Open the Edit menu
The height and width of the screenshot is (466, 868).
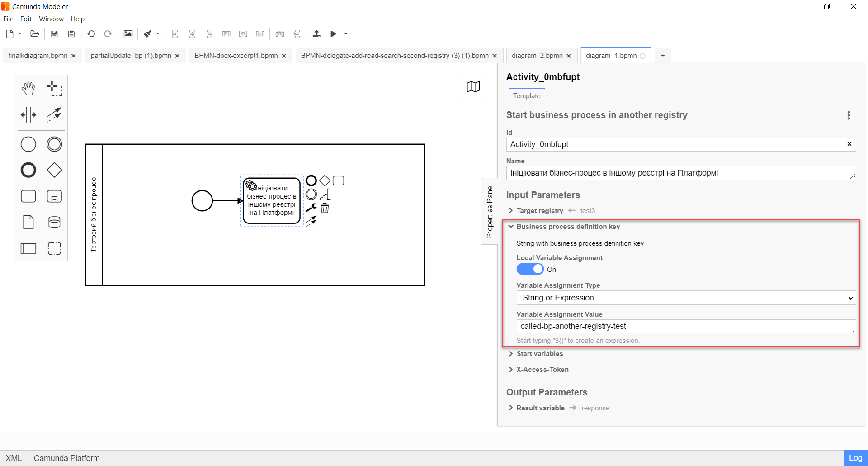click(26, 19)
